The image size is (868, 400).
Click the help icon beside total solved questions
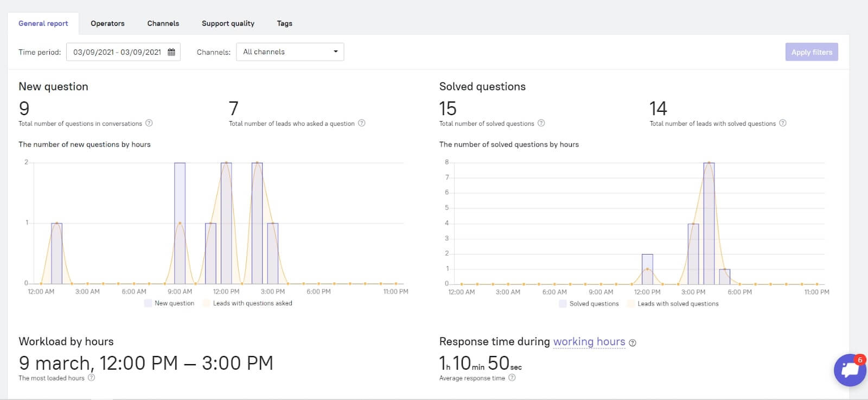click(x=541, y=123)
